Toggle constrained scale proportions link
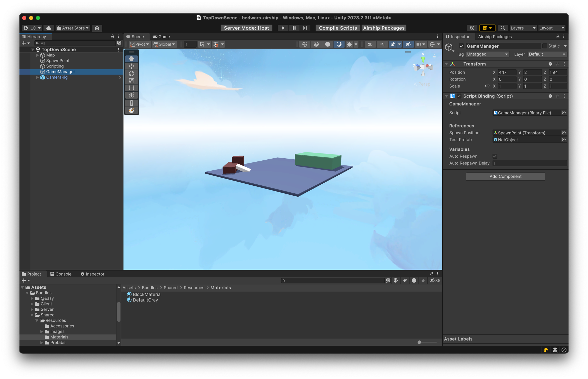The height and width of the screenshot is (379, 588). pyautogui.click(x=487, y=86)
